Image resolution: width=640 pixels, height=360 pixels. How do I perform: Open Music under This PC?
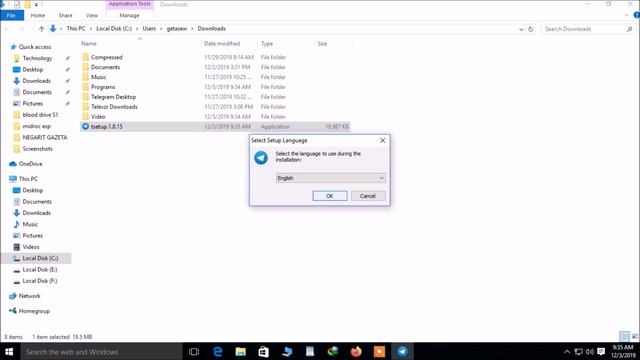coord(30,224)
